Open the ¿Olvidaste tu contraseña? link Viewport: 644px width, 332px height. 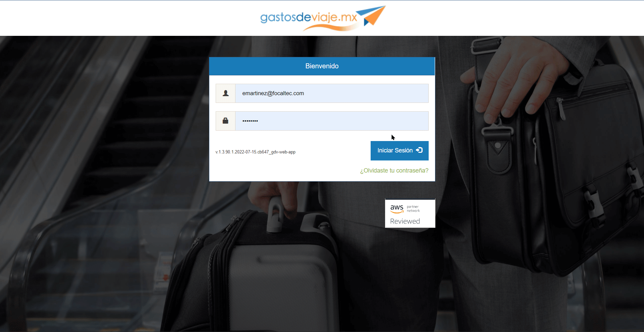tap(394, 171)
